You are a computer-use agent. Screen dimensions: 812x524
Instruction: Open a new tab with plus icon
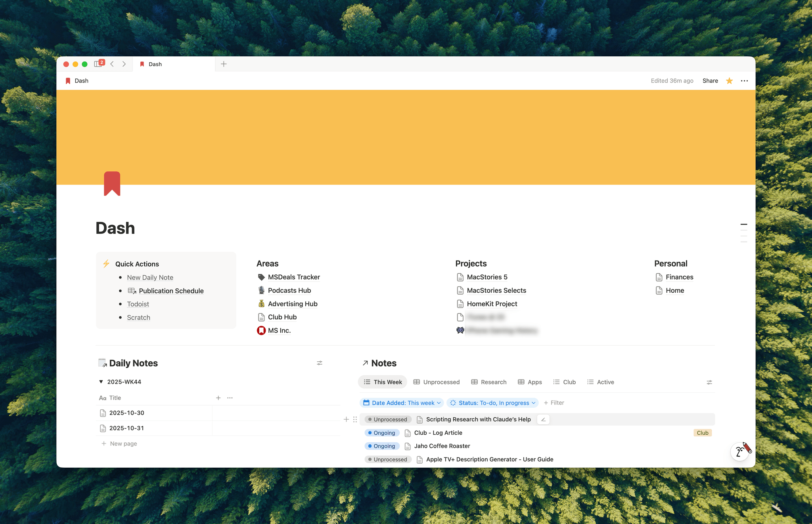(x=224, y=64)
